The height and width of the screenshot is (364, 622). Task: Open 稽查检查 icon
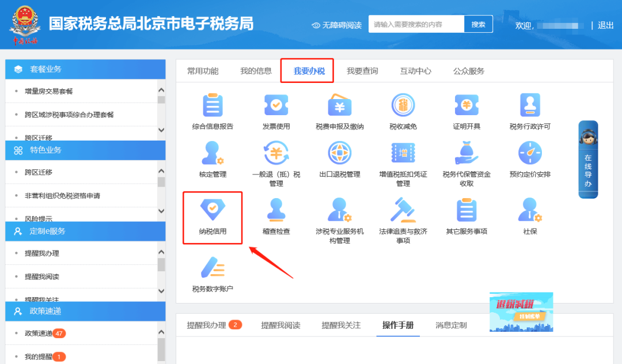tap(276, 210)
